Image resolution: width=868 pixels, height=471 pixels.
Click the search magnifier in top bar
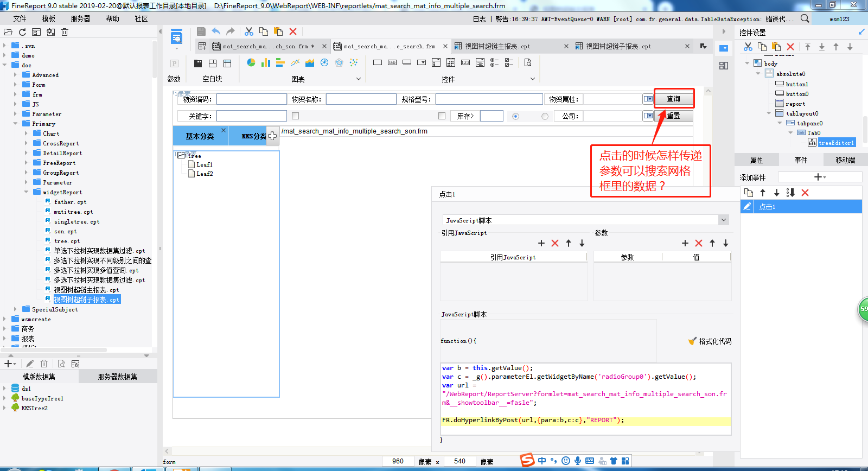tap(805, 18)
